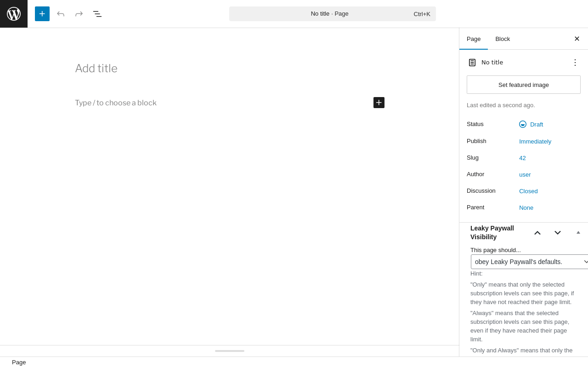
Task: Switch to the Page settings tab
Action: [x=474, y=39]
